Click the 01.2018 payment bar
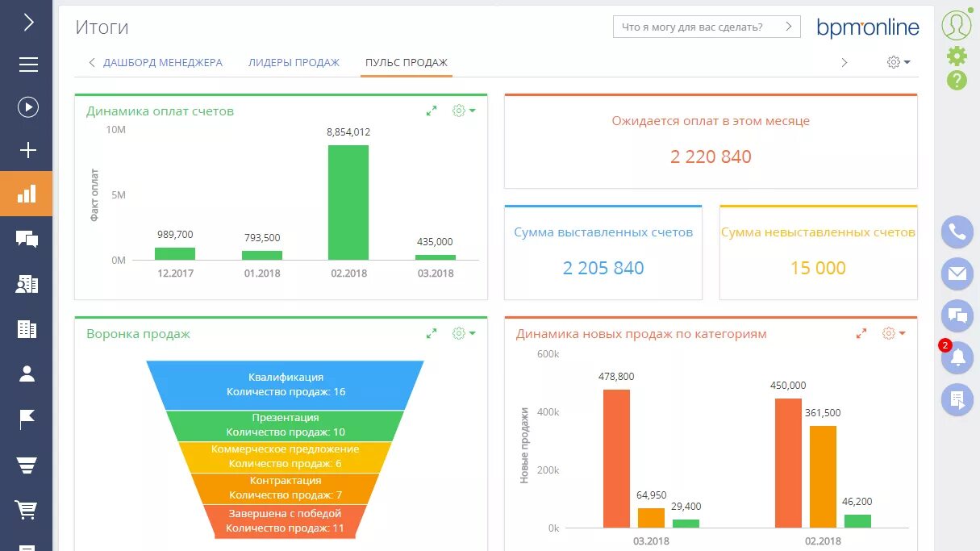Screen dimensions: 980x551 point(262,255)
